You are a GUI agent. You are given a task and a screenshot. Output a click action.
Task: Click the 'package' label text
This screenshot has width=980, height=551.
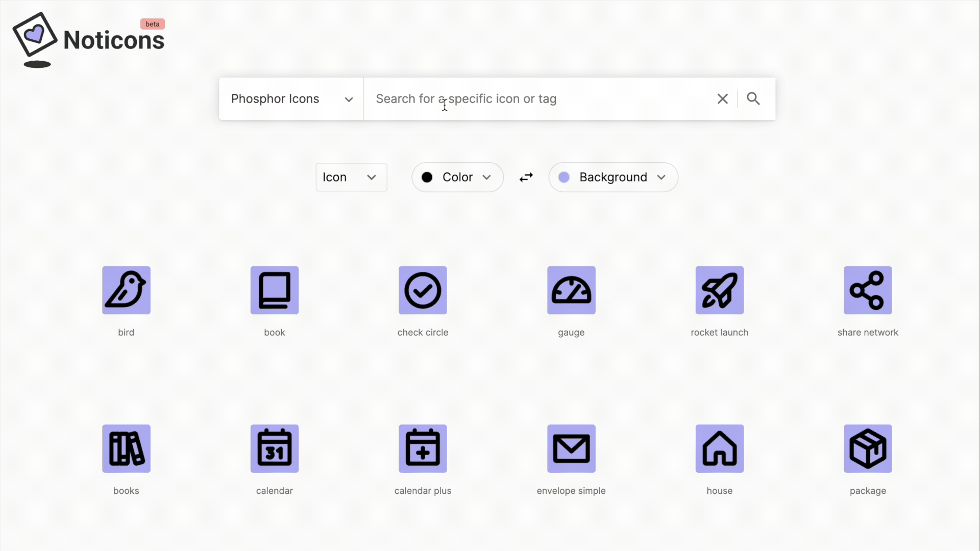(868, 491)
